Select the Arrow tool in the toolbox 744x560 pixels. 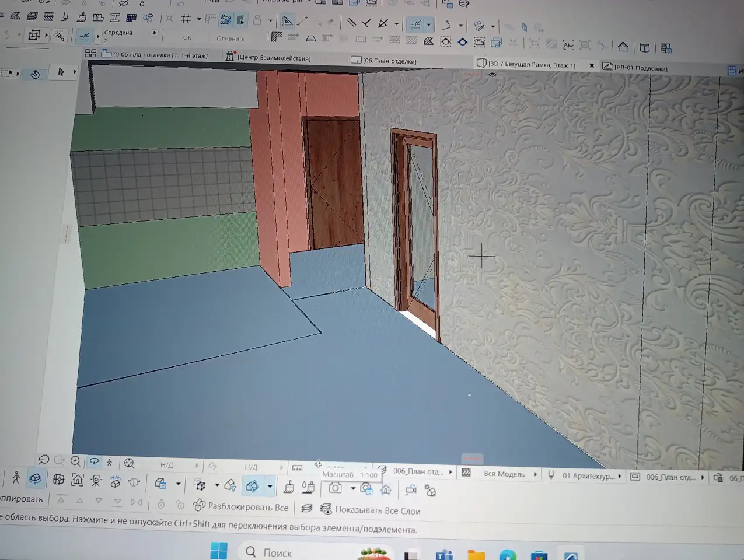61,72
